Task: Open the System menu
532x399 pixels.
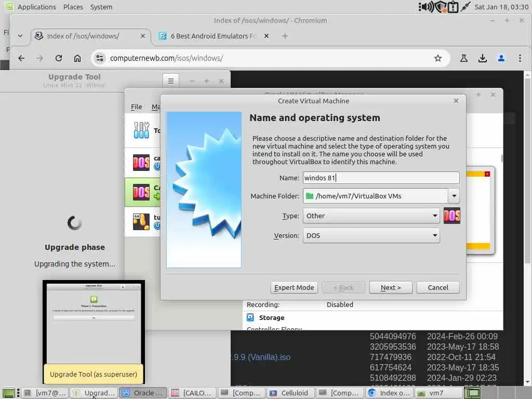Action: coord(101,7)
